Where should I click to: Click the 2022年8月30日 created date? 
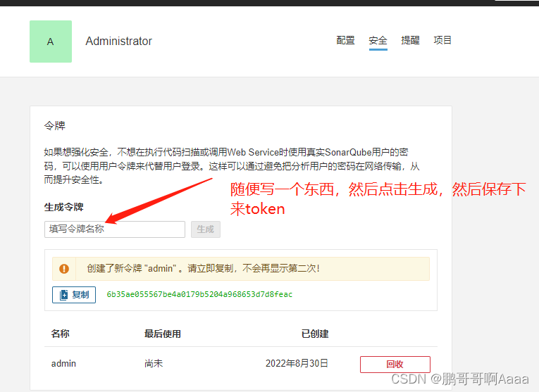click(297, 364)
